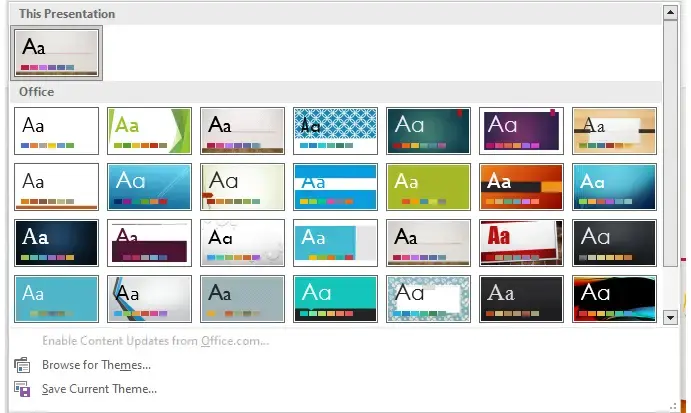Apply the floral bordered white theme
The height and width of the screenshot is (413, 691).
(x=428, y=299)
